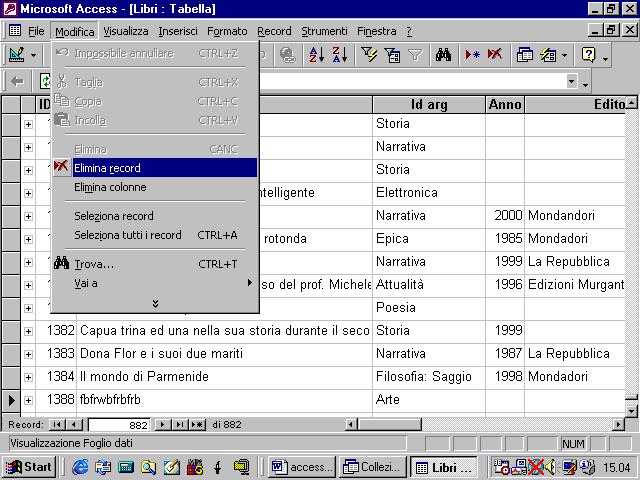Open the address bar dropdown arrow

coord(572,81)
